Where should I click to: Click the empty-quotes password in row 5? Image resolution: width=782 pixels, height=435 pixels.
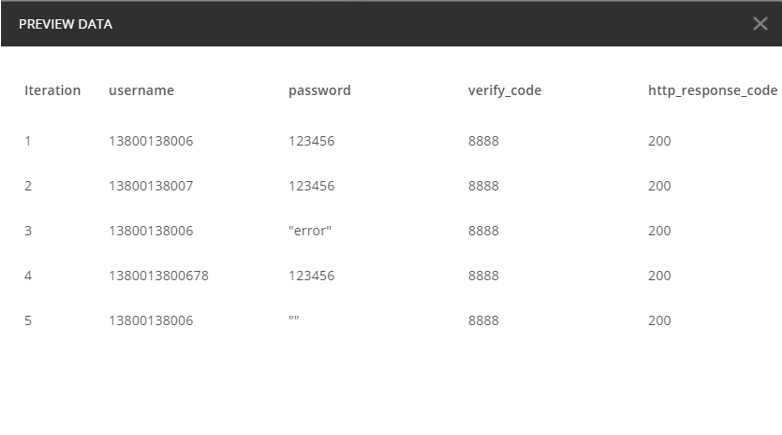click(x=295, y=320)
